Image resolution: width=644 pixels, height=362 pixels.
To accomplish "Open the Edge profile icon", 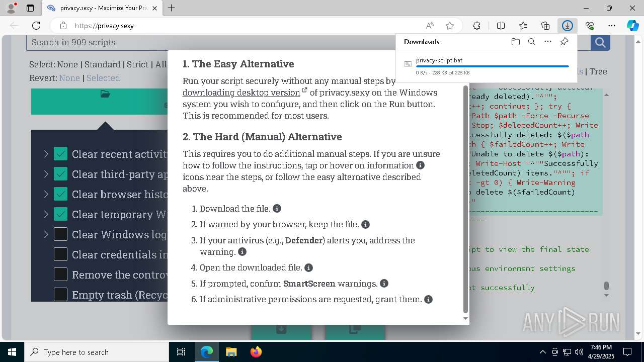I will pyautogui.click(x=11, y=8).
